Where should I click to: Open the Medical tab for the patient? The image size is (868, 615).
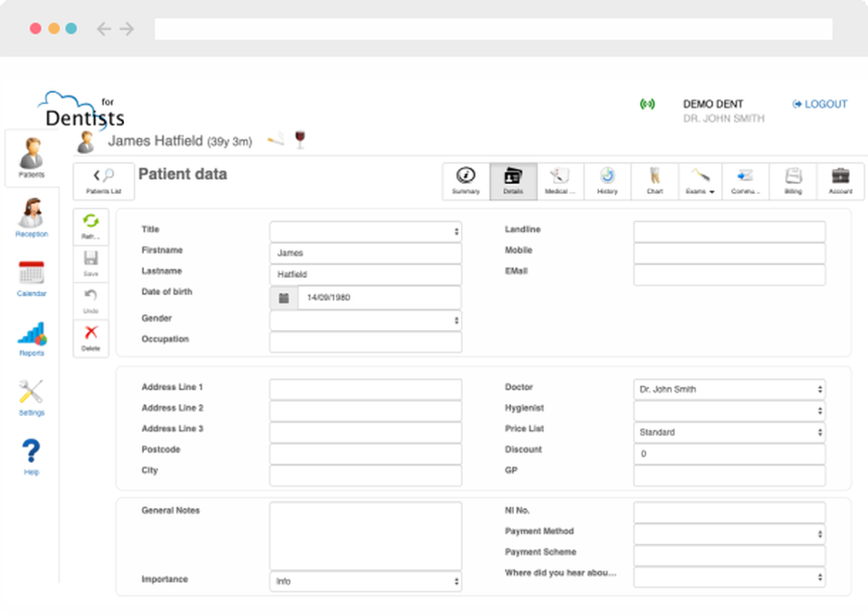coord(560,181)
